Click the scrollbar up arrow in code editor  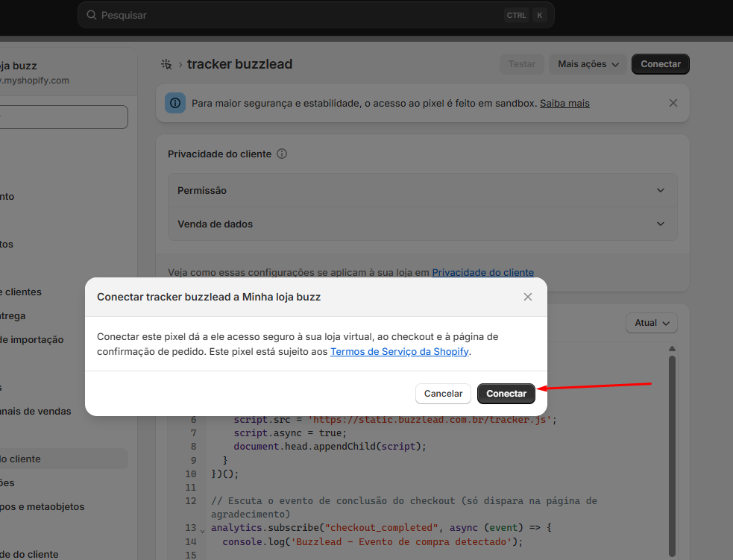tap(673, 349)
